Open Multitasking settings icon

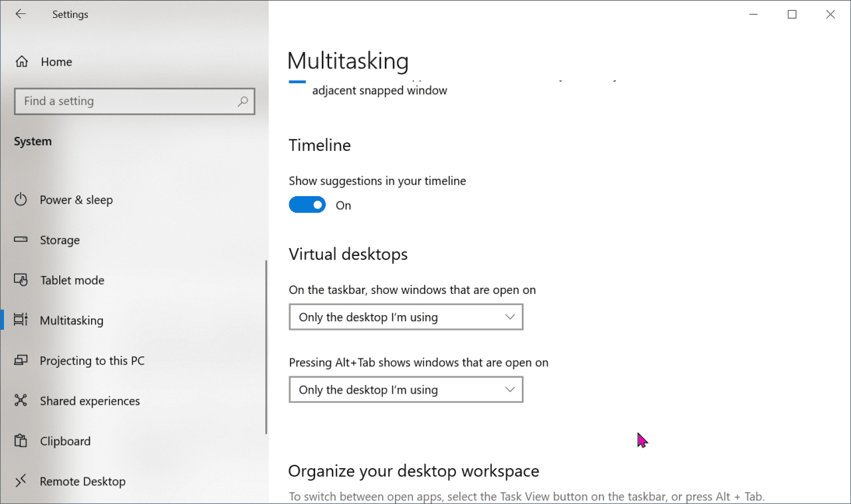[x=21, y=320]
